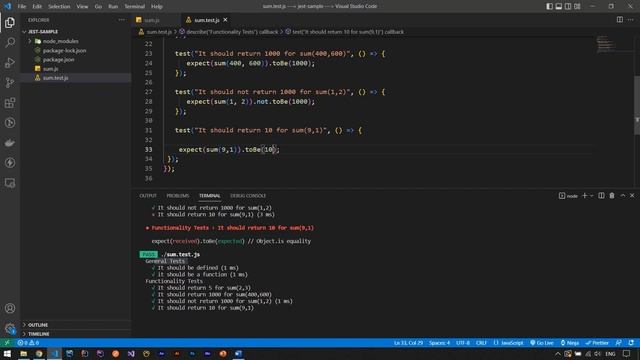This screenshot has height=360, width=640.
Task: Open the Remote Explorer view
Action: click(10, 183)
